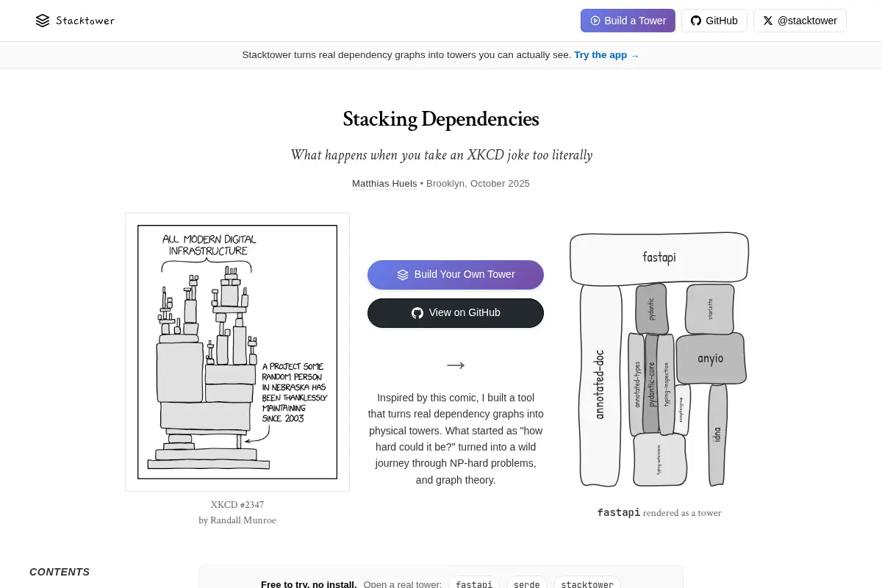Screen dimensions: 882x588
Task: Select the typing-inspection tower block
Action: click(x=666, y=384)
